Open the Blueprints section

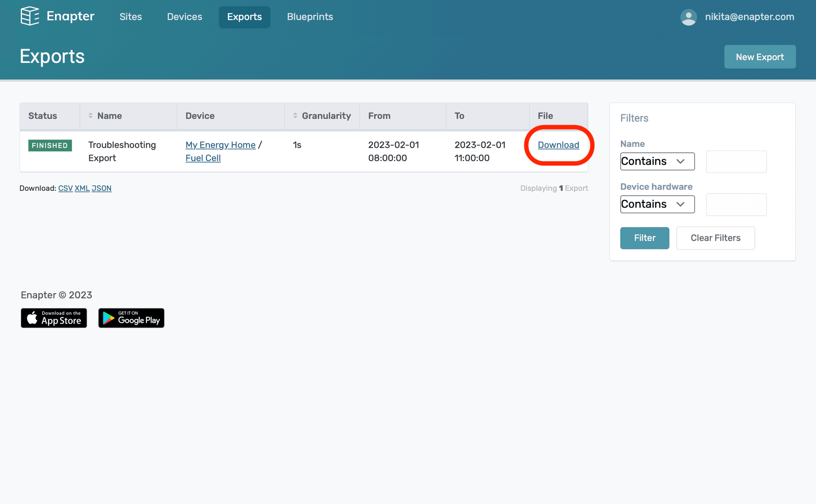click(310, 17)
